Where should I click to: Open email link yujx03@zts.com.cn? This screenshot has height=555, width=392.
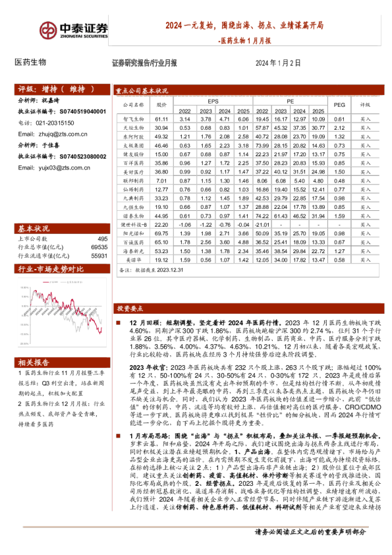(65, 168)
